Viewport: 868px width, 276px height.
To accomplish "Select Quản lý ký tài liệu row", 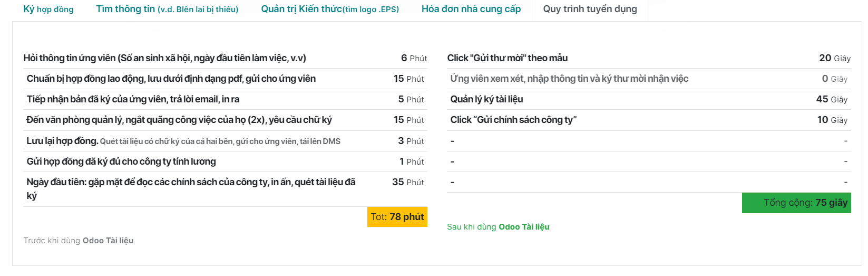I will [x=649, y=99].
